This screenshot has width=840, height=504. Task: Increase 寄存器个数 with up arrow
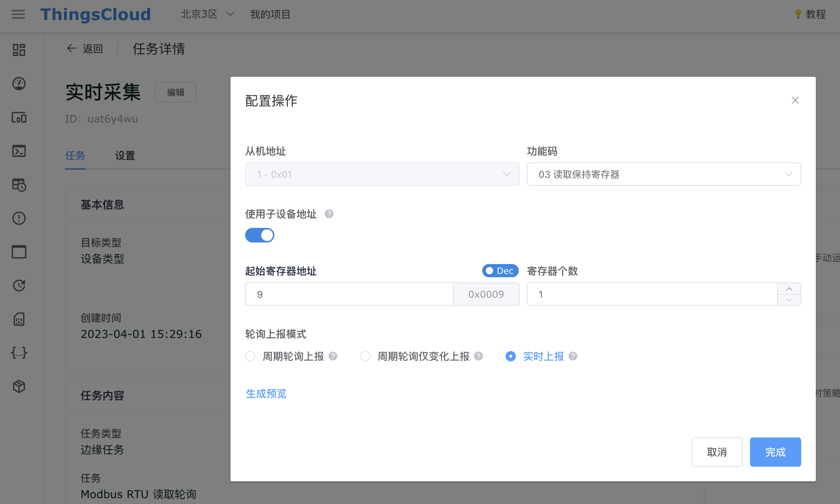click(789, 289)
